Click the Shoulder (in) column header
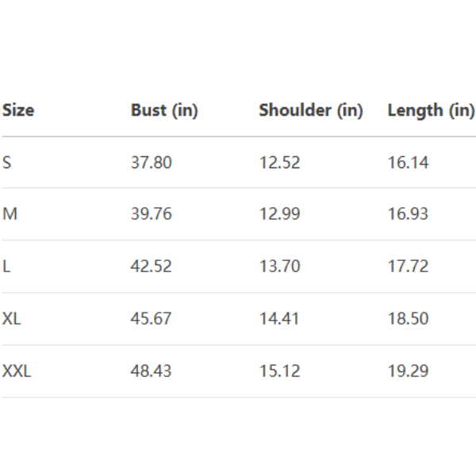 (310, 110)
